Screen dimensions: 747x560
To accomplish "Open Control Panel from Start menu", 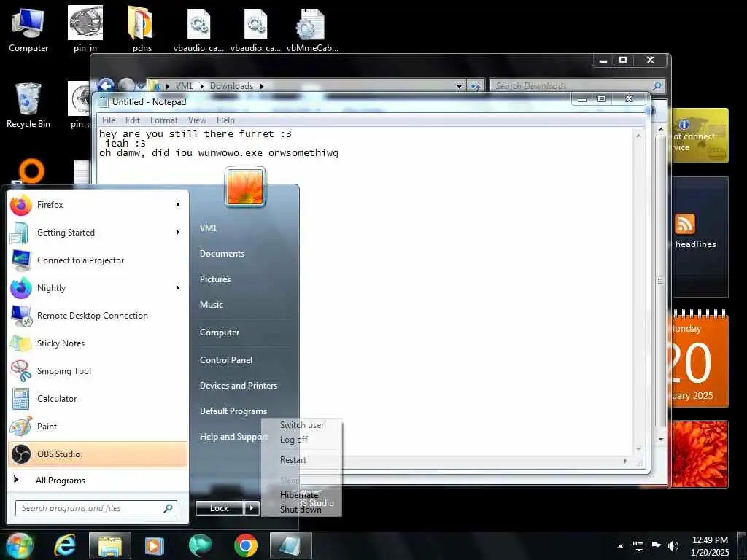I will pos(226,360).
